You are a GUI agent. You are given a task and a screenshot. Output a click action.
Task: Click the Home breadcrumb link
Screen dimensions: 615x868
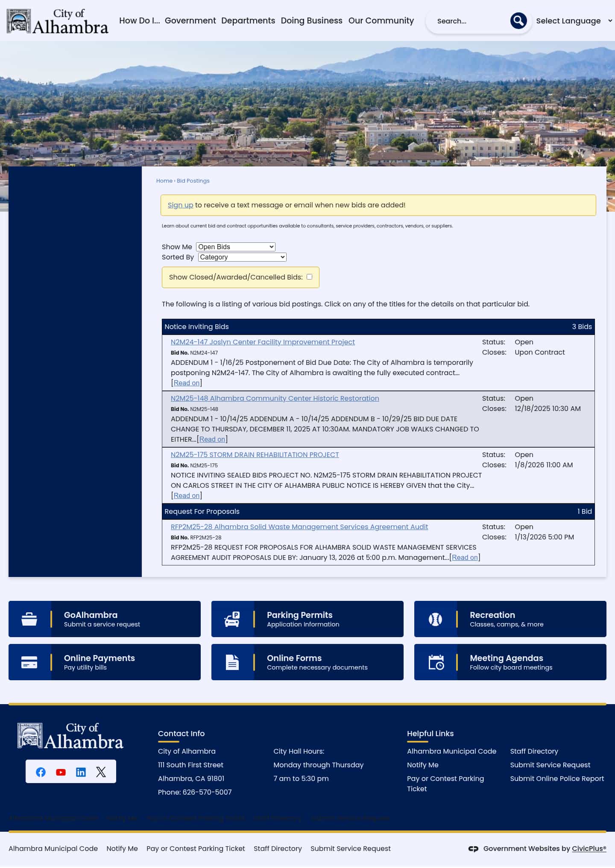click(164, 181)
